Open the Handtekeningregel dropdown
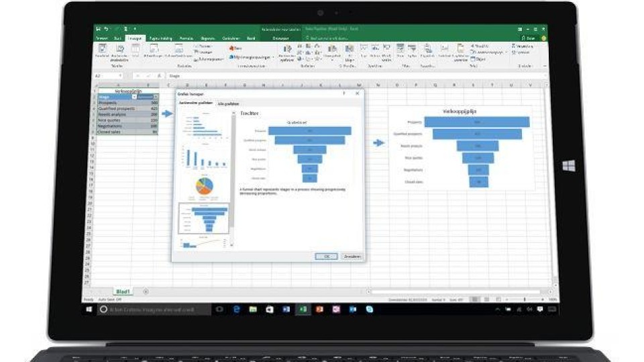 click(x=488, y=52)
